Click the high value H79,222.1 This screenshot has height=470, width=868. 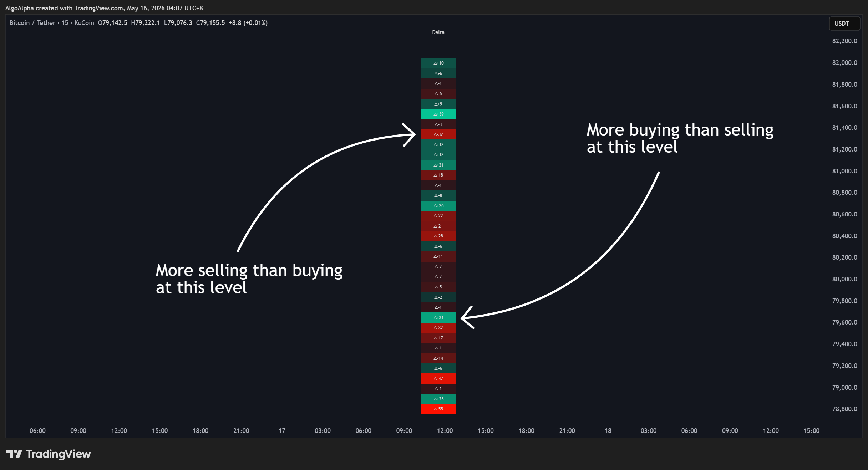[x=146, y=23]
